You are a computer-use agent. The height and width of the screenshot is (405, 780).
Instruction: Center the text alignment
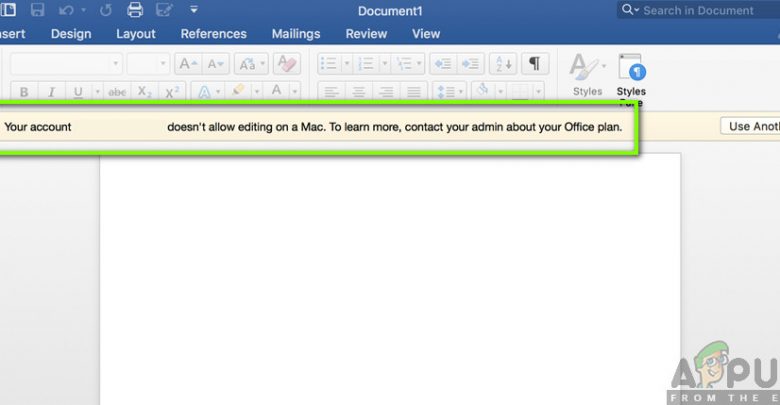[x=359, y=92]
